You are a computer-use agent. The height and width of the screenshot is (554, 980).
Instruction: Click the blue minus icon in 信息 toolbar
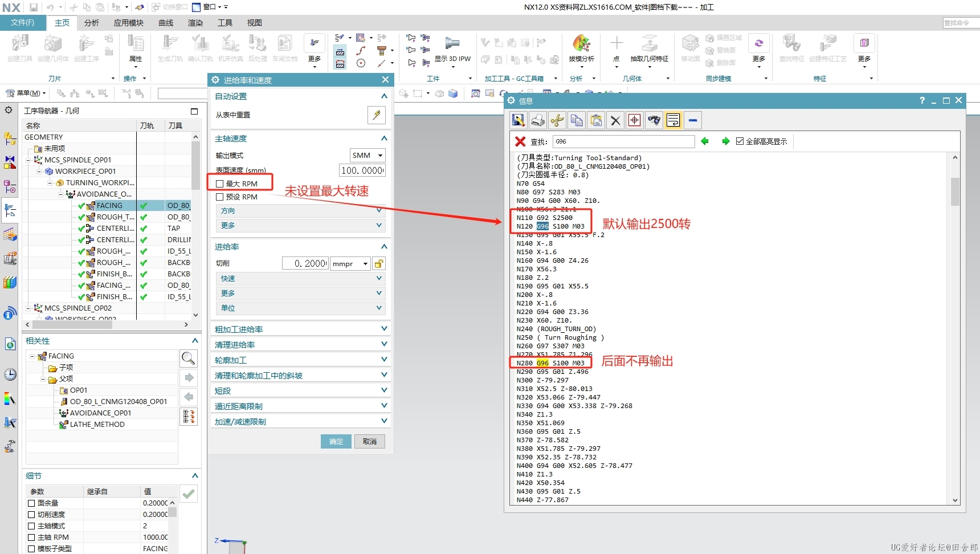click(693, 120)
